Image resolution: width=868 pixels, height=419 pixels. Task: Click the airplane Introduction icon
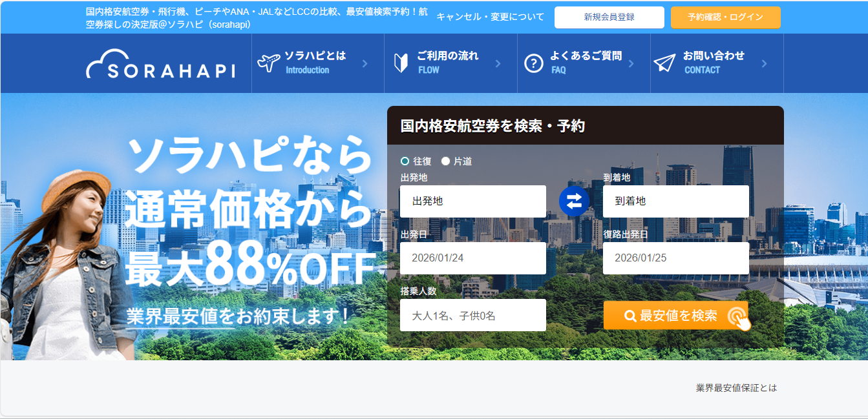coord(268,63)
